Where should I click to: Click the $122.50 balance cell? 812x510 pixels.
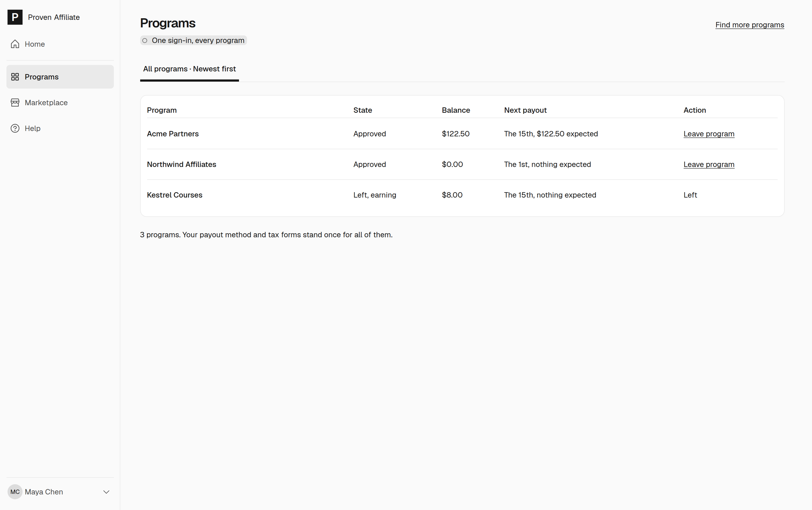(x=456, y=134)
